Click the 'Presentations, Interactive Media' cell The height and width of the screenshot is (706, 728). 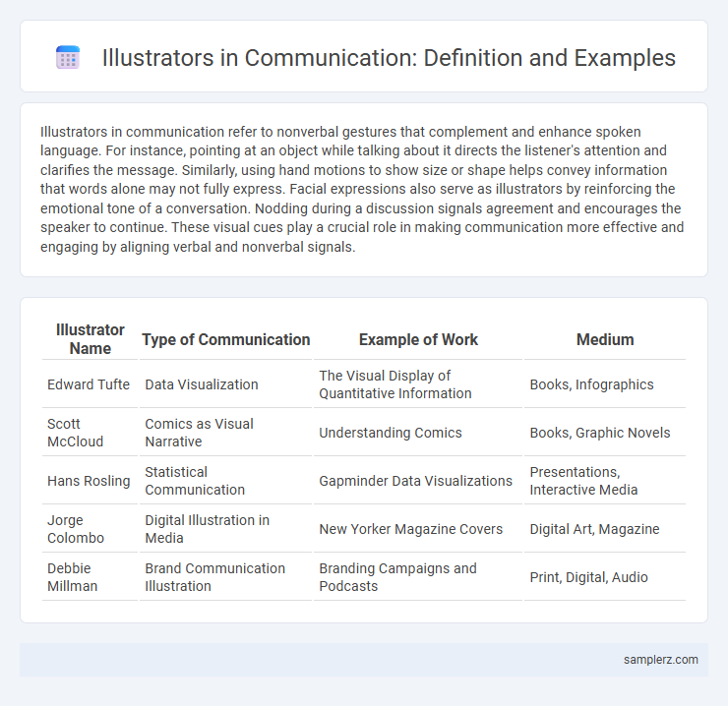[605, 481]
